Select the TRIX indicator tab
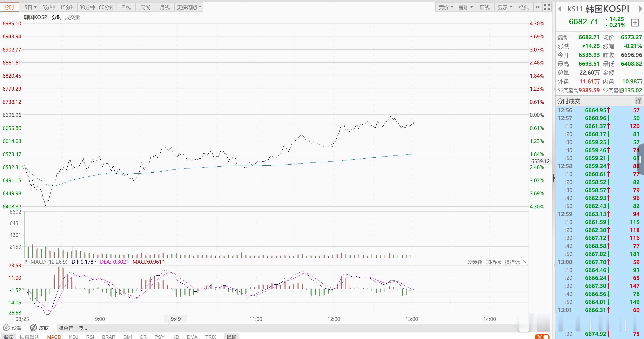 pos(210,337)
